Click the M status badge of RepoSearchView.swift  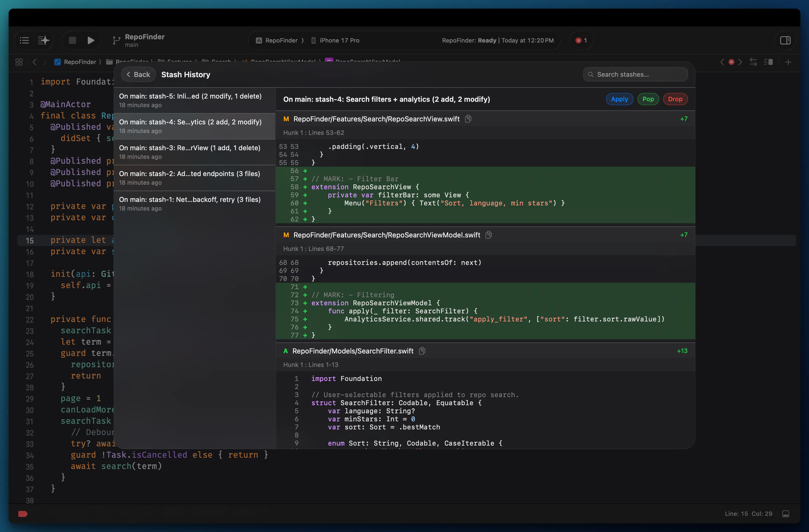(x=286, y=119)
